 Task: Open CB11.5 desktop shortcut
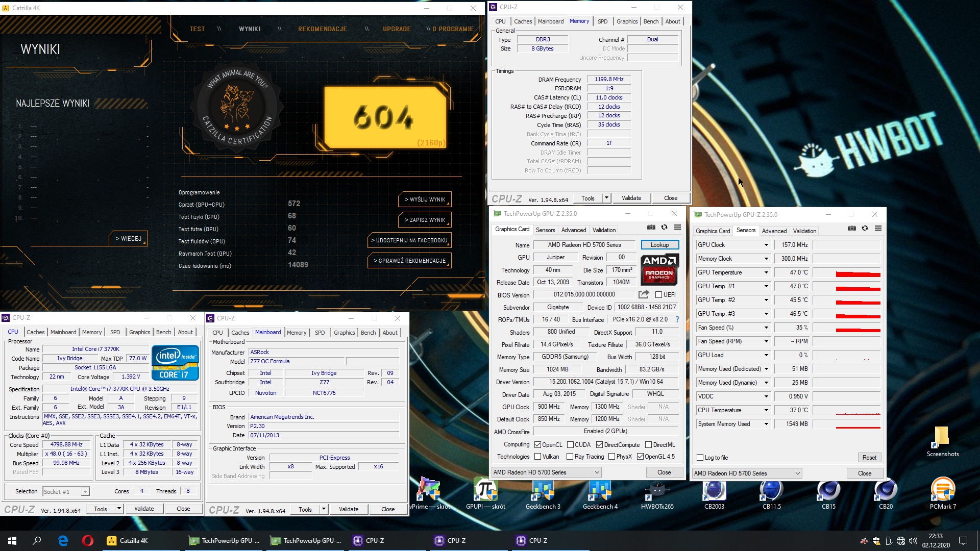pos(772,494)
